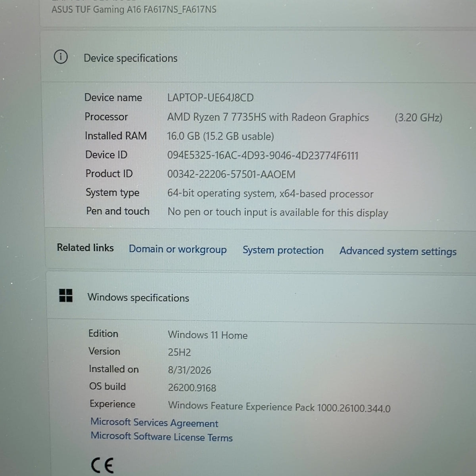
Task: Click the ASUS TUF Gaming A16 model text
Action: tap(134, 9)
